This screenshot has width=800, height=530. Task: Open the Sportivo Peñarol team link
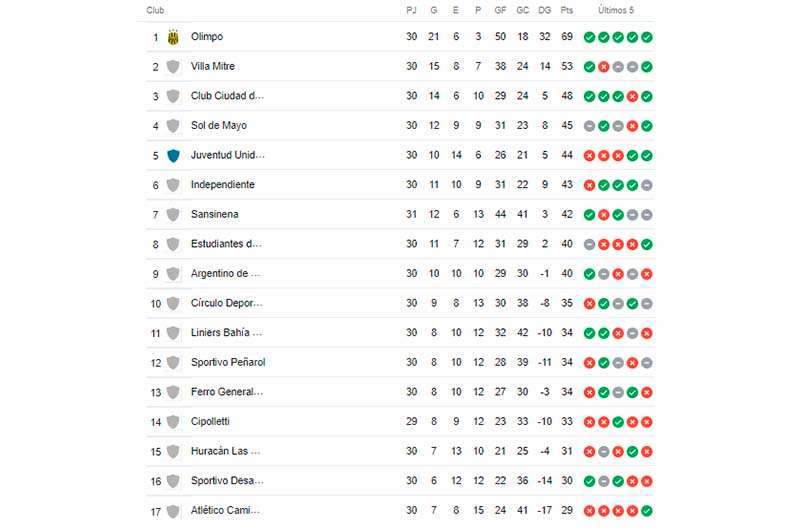coord(228,362)
